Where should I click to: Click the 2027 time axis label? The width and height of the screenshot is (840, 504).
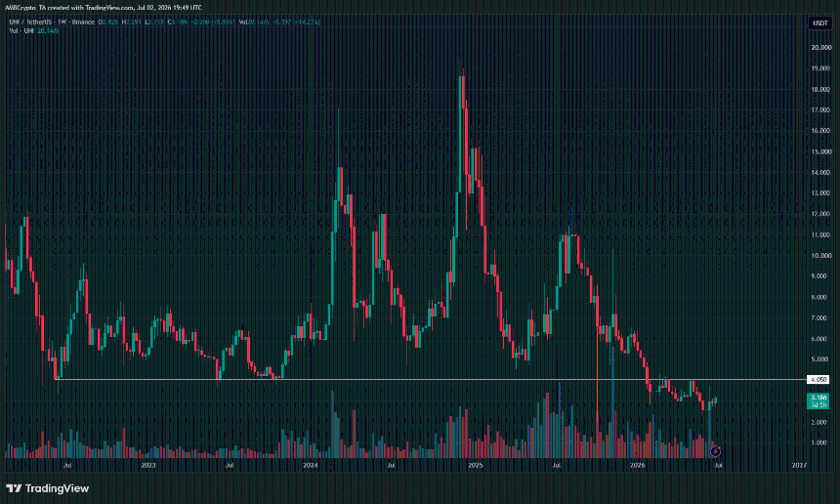(x=799, y=466)
